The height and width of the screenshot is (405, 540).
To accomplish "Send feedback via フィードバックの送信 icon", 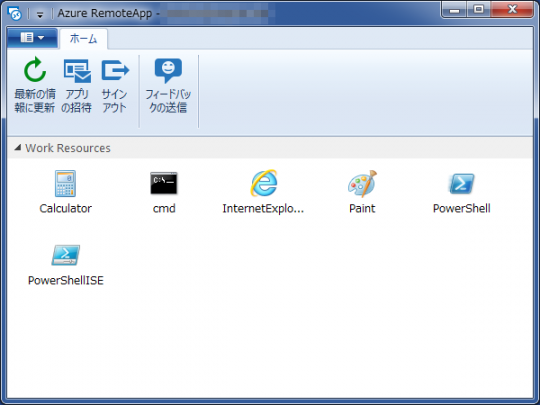I will 168,71.
